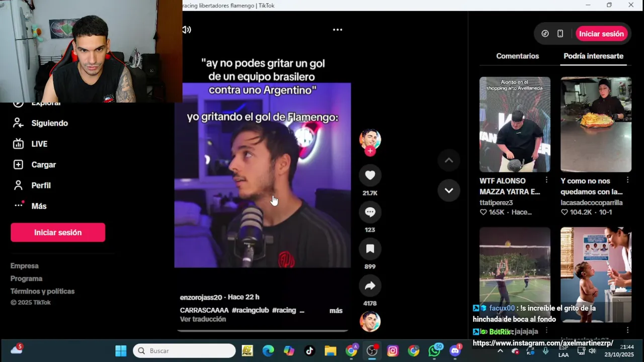644x362 pixels.
Task: Open TikTok app from the taskbar
Action: pos(309,351)
